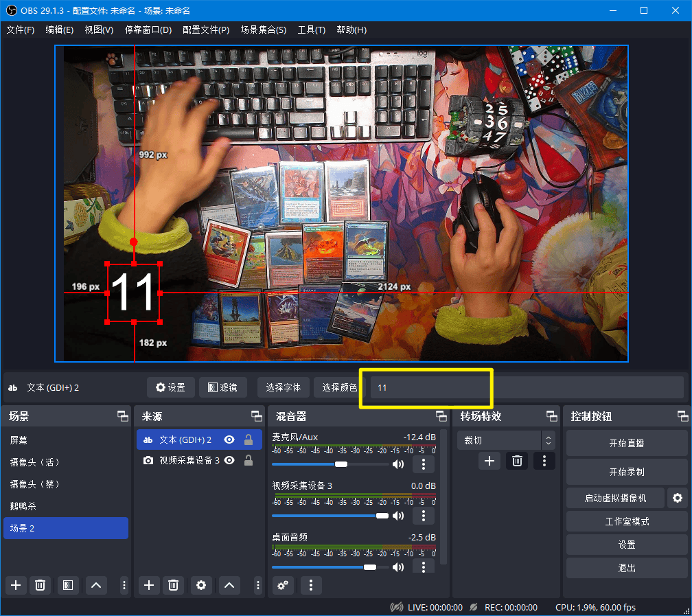Open scene filters icon in 场景 panel

click(67, 586)
